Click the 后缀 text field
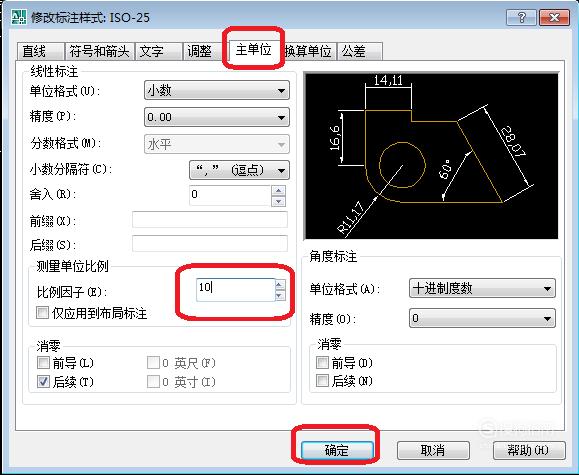 point(210,244)
